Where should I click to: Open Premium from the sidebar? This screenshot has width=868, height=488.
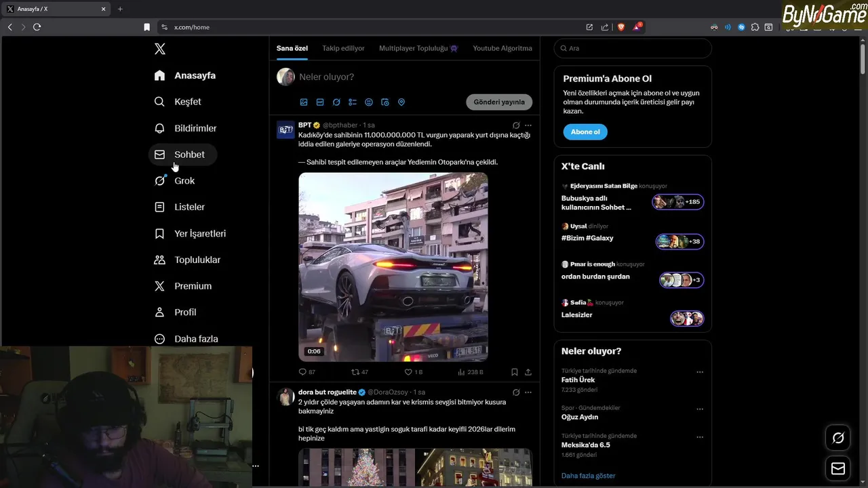click(x=183, y=286)
